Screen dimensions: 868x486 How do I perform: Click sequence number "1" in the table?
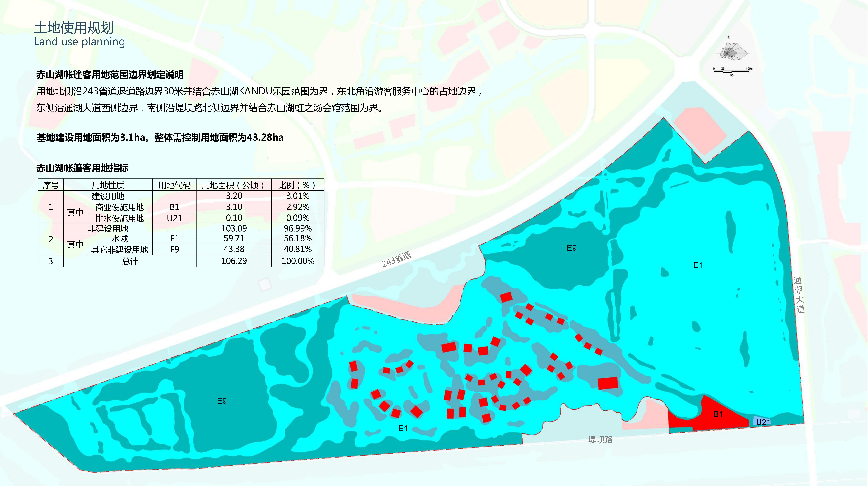click(x=51, y=207)
